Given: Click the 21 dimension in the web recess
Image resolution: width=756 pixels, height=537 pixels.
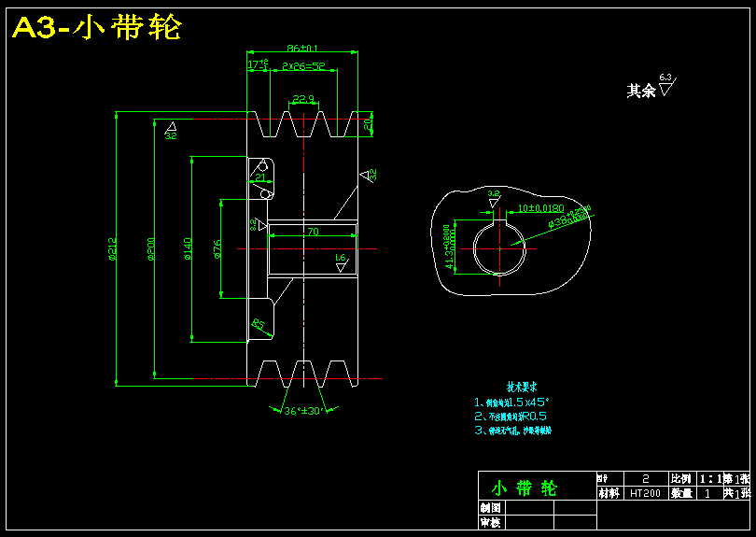Looking at the screenshot, I should (x=260, y=177).
